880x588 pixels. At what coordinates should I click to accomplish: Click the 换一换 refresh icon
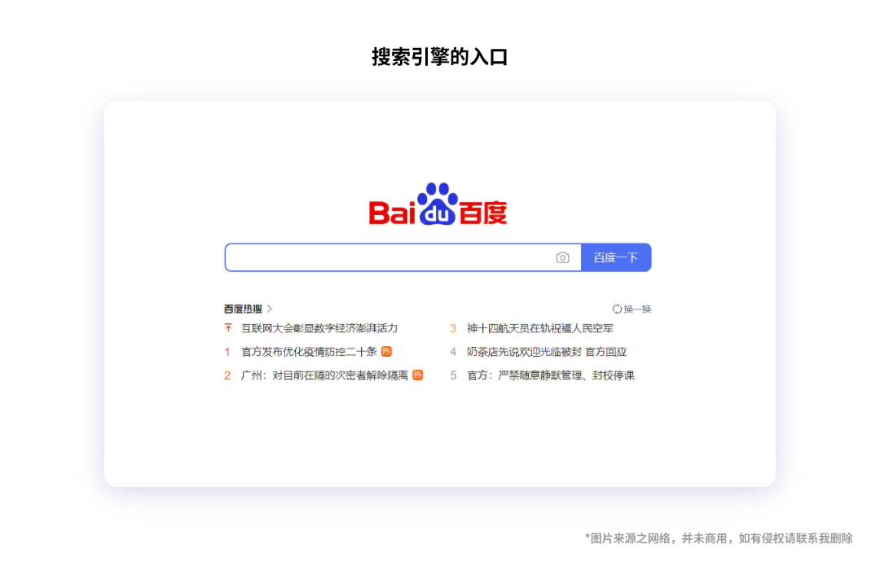[x=617, y=309]
